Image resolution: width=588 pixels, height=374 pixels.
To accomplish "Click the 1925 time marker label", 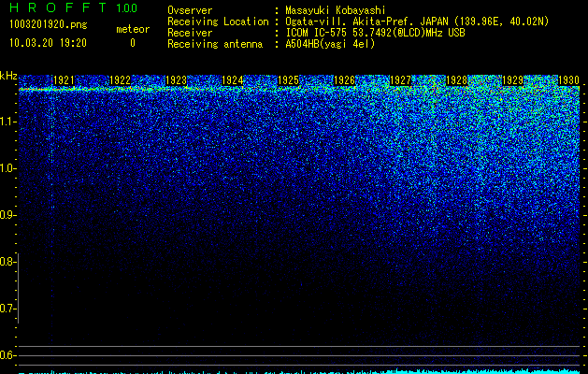I will [288, 80].
